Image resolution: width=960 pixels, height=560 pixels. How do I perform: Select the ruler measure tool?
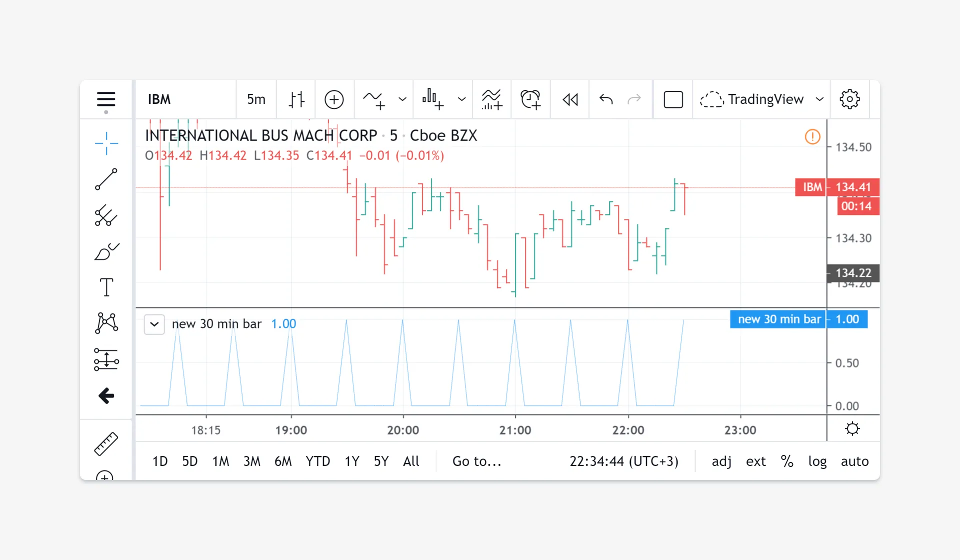(106, 443)
